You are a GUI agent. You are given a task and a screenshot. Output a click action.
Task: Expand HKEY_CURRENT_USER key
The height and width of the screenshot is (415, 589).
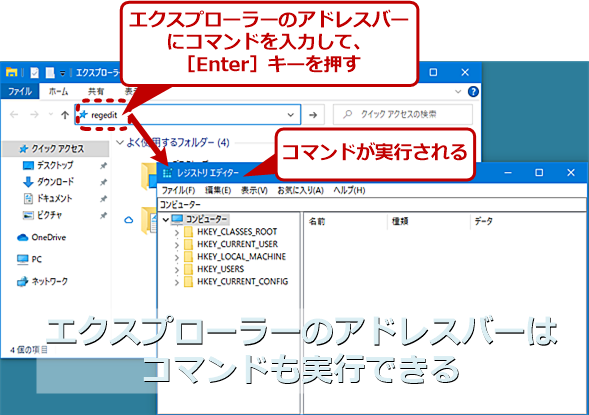coord(177,245)
